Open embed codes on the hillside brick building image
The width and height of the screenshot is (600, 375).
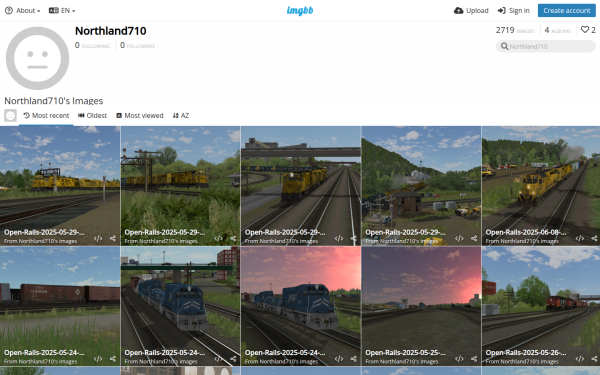click(459, 238)
